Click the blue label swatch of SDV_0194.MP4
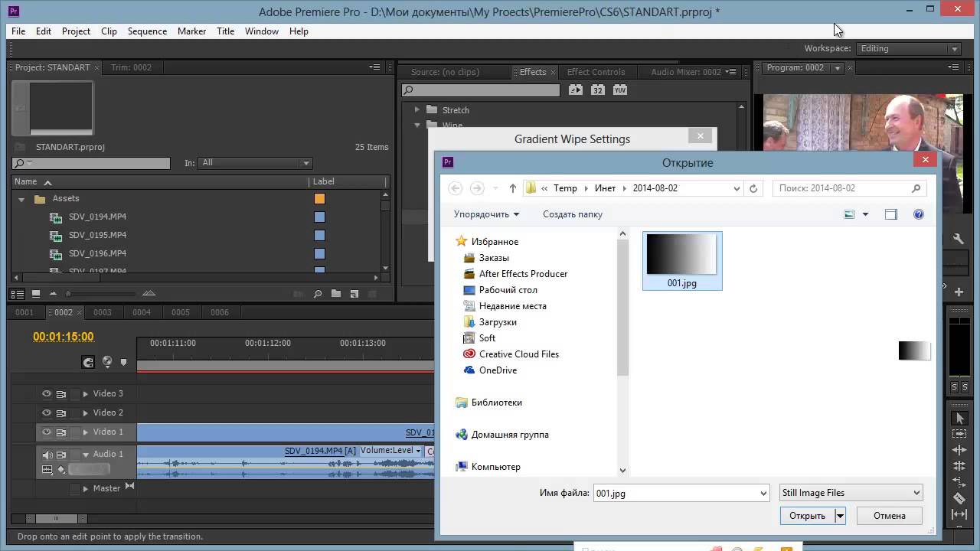The image size is (980, 551). 319,217
